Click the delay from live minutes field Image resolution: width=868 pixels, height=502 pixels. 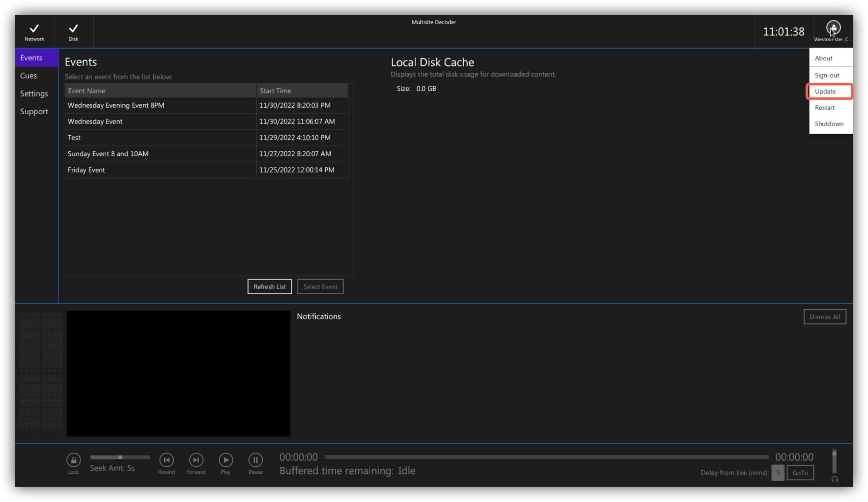777,472
